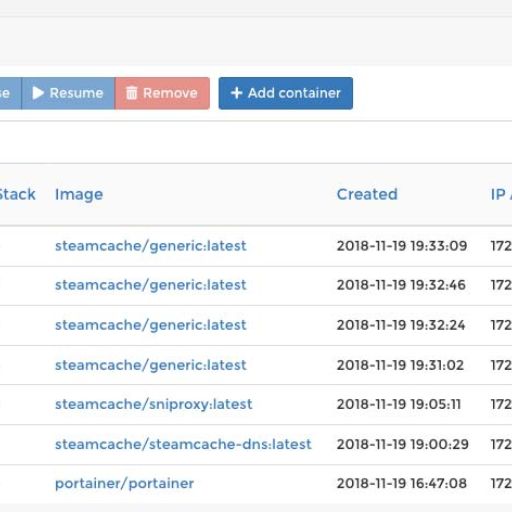Open steamcache/generic:latest created at 19:32:24
The width and height of the screenshot is (512, 512).
tap(151, 325)
